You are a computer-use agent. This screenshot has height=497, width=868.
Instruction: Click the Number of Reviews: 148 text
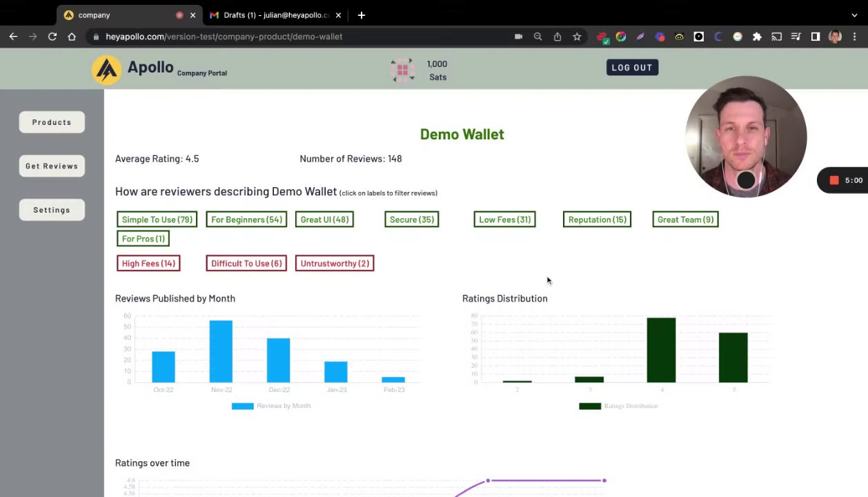click(x=351, y=159)
